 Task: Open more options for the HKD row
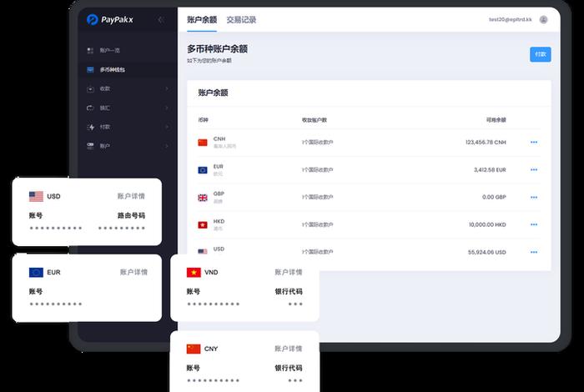[534, 225]
